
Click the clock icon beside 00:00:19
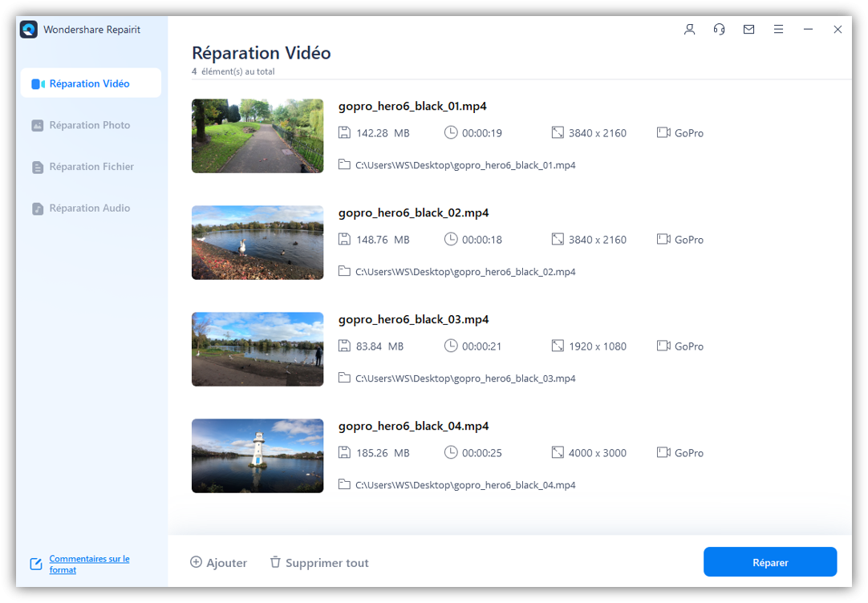[x=451, y=133]
